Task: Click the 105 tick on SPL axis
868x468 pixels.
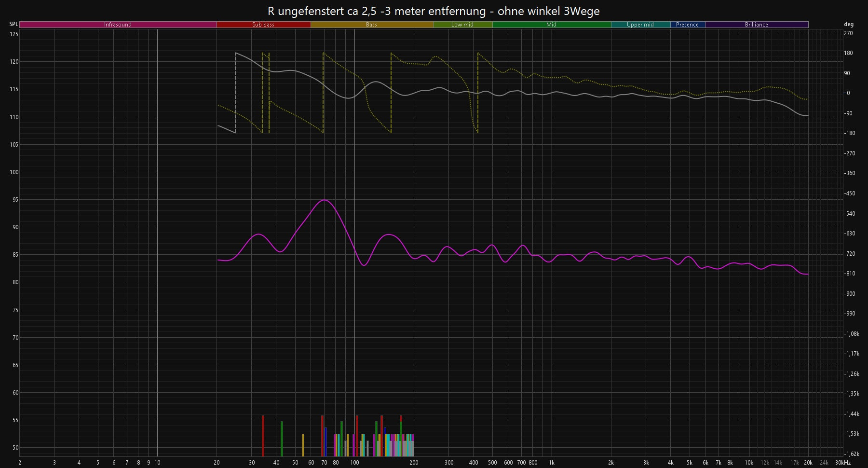Action: coord(14,144)
